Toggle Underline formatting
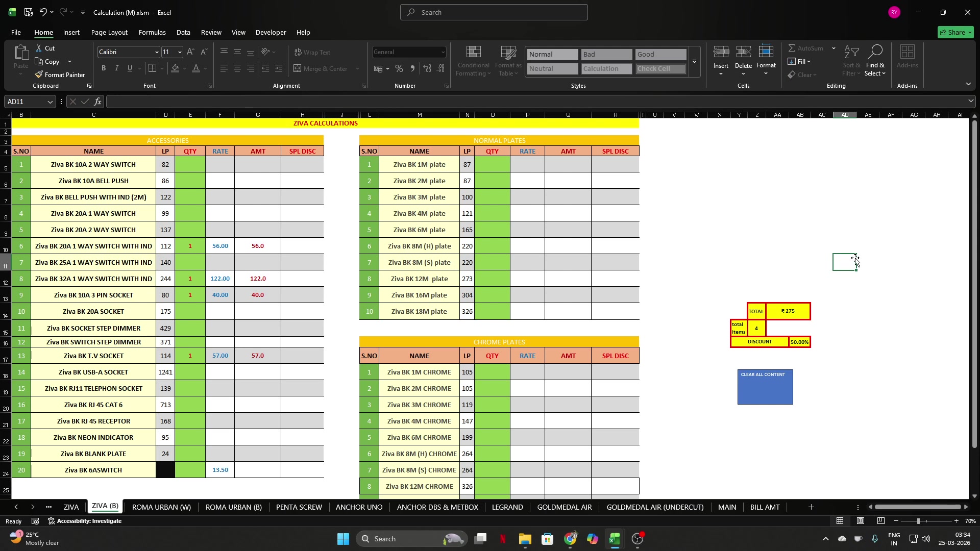 click(x=130, y=68)
